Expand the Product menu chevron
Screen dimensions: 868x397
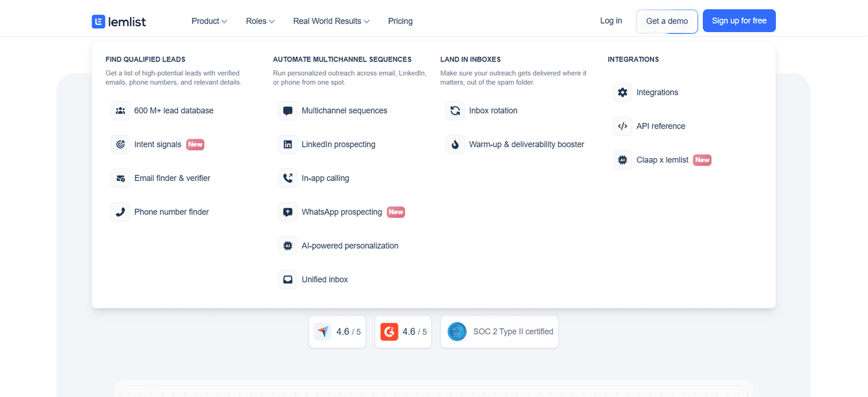(224, 22)
